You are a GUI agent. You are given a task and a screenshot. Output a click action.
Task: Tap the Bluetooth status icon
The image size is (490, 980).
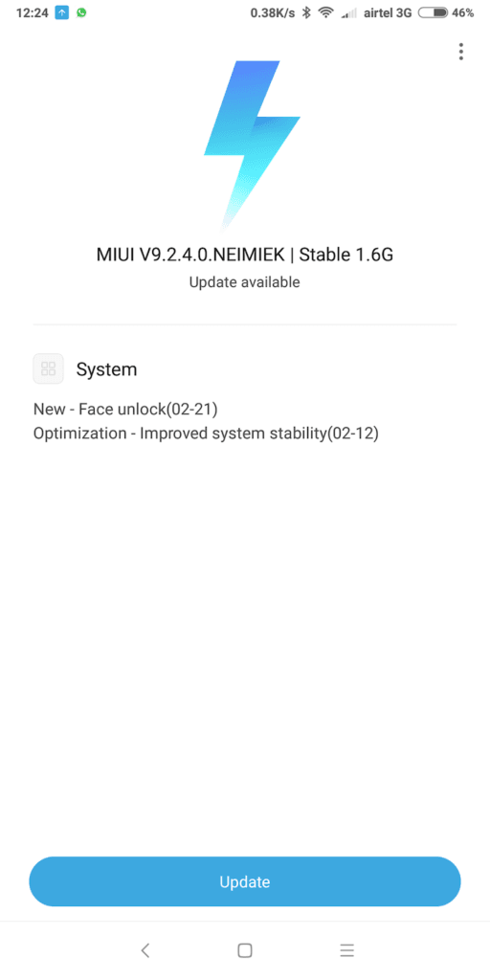click(x=306, y=12)
